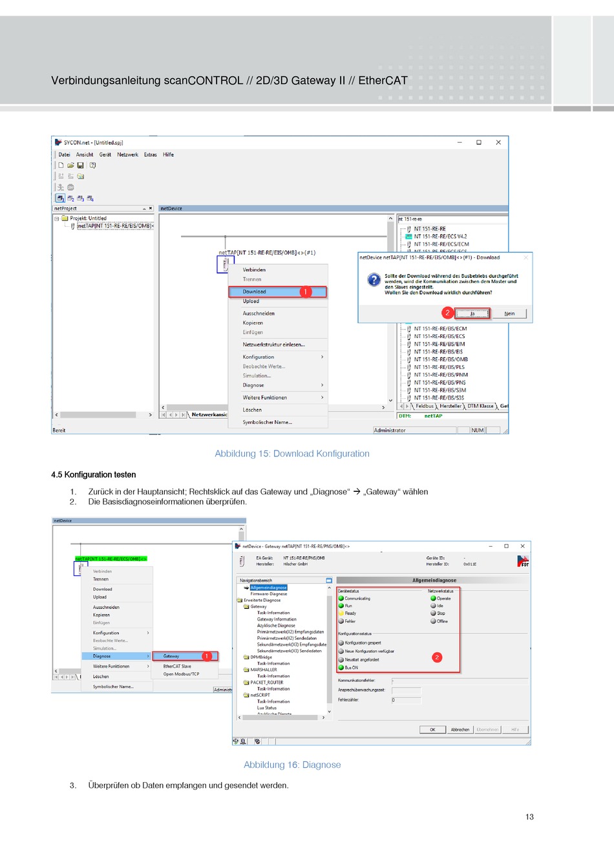614x868 pixels.
Task: Collapse the DPMBridge tree folder
Action: coord(246,657)
